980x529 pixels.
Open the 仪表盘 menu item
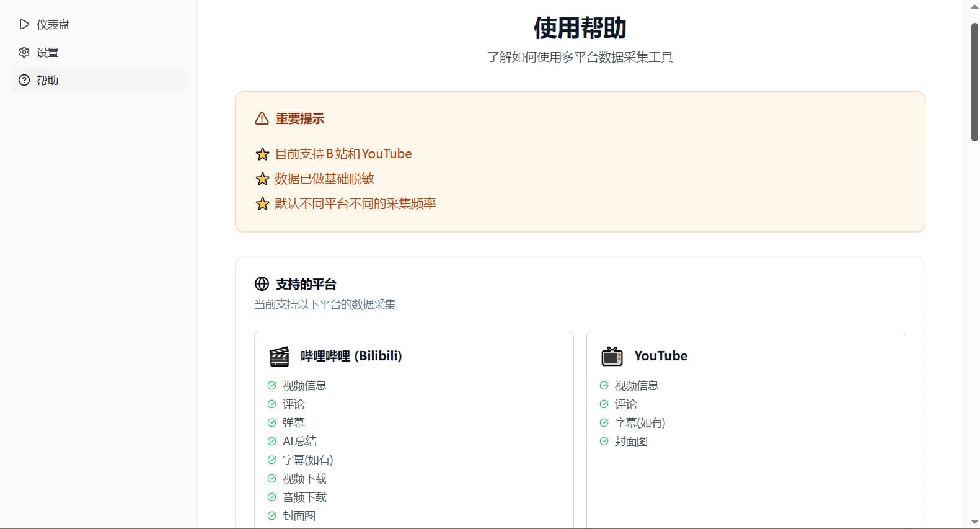pos(53,24)
